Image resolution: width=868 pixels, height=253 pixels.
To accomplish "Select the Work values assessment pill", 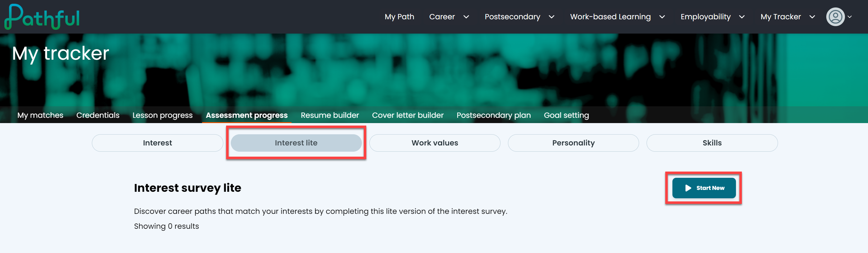I will tap(435, 143).
